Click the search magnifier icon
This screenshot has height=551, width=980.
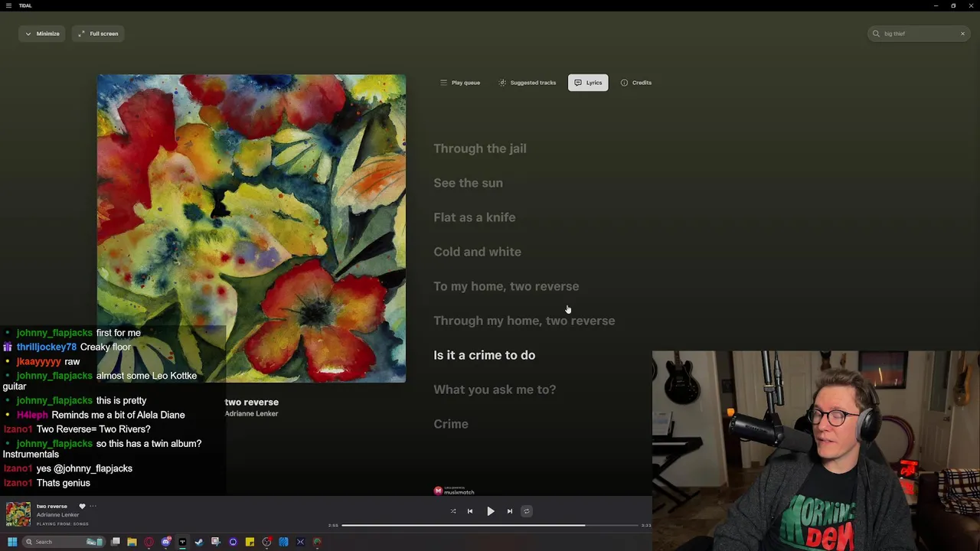point(876,34)
